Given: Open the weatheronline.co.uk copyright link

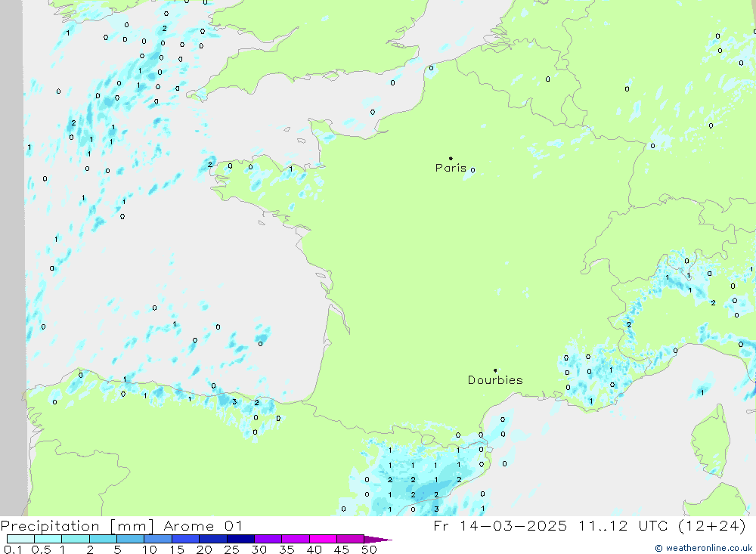Looking at the screenshot, I should [703, 548].
